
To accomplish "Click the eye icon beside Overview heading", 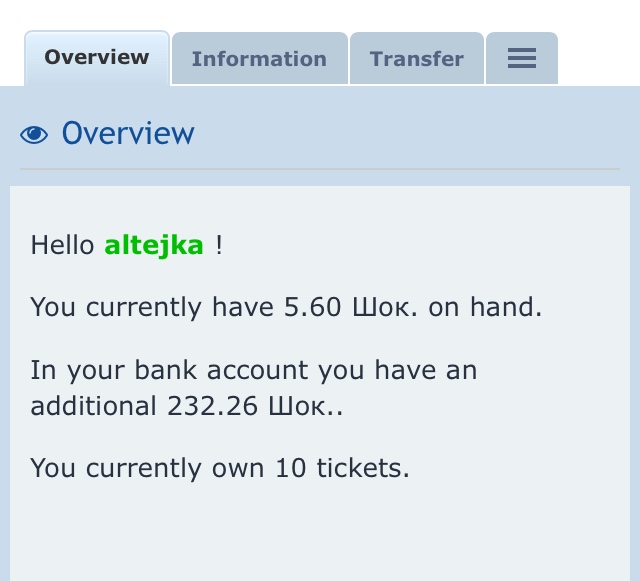I will click(34, 135).
